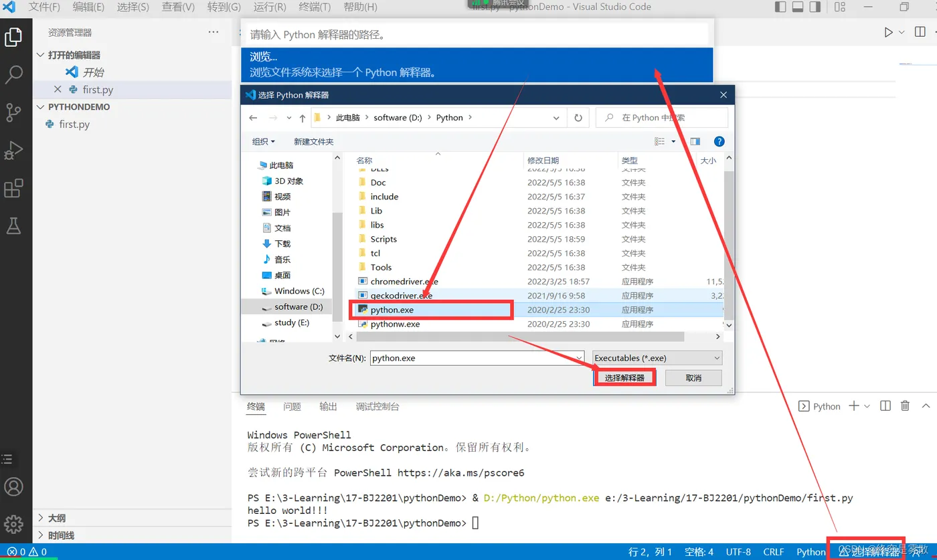
Task: Open the Source Control view
Action: [13, 112]
